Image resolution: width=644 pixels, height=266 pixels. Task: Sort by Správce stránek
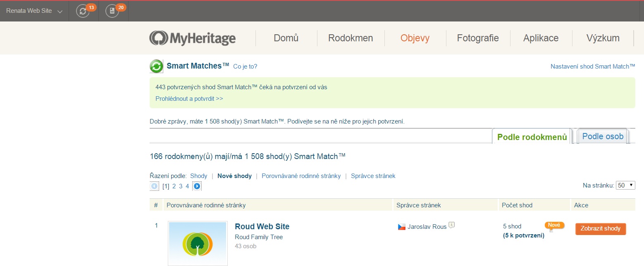click(373, 176)
